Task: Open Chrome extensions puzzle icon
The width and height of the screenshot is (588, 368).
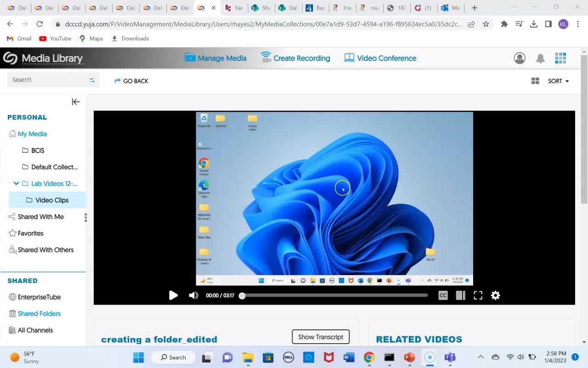Action: coord(504,24)
